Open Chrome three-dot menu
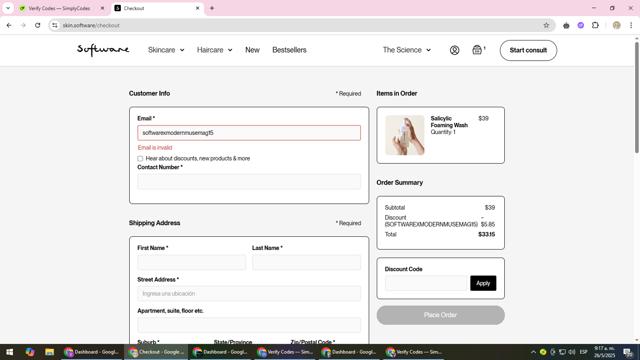640x360 pixels. point(631,25)
